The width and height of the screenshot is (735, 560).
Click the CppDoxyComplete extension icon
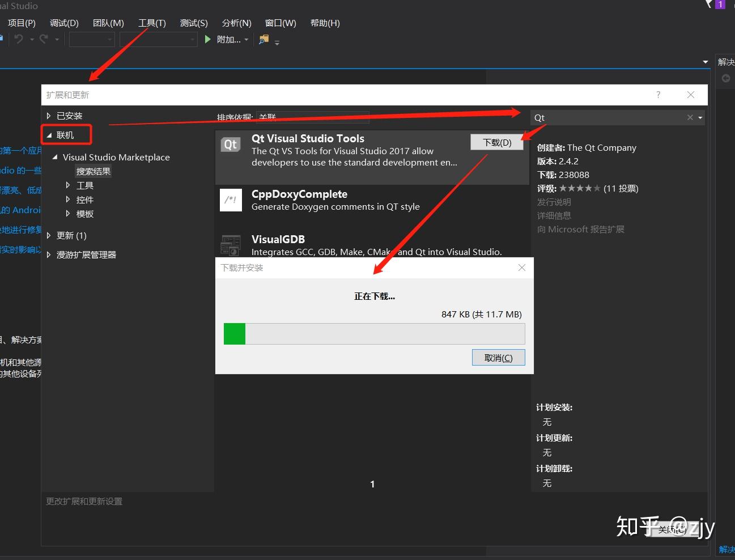coord(231,200)
